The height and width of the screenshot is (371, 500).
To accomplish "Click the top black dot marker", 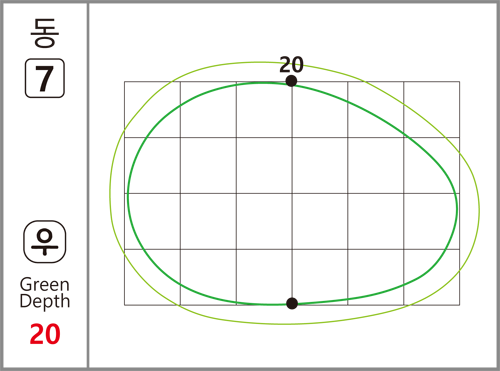I will [x=291, y=81].
